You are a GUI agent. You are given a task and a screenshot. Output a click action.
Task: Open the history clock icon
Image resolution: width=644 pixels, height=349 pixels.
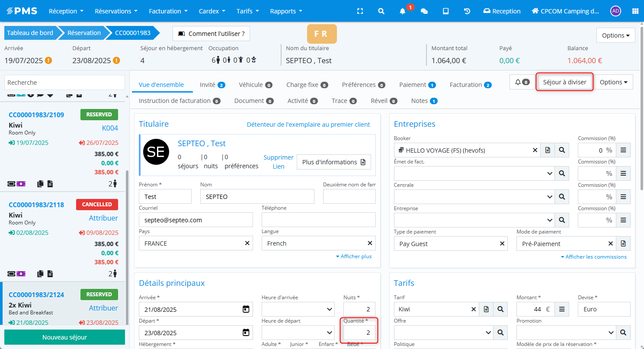tap(467, 11)
